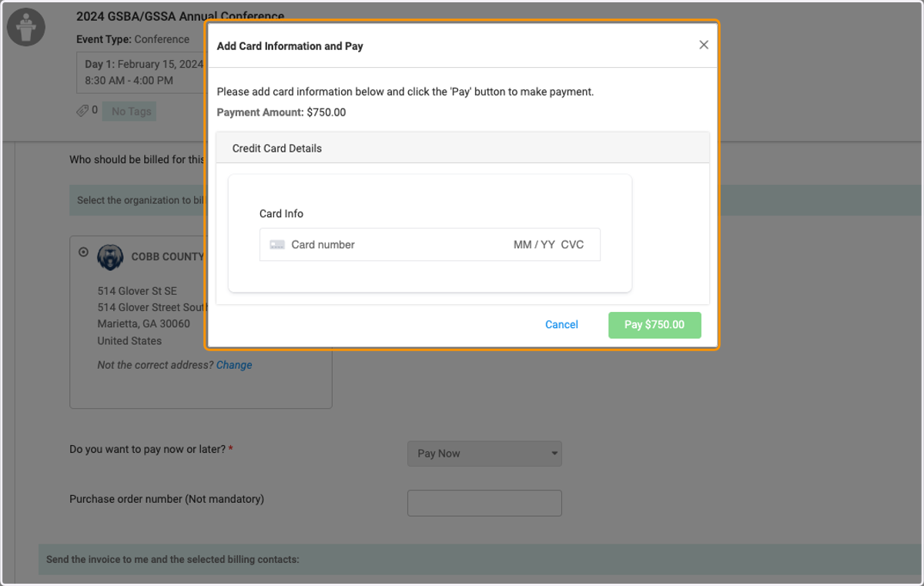Click the conference event icon

click(x=26, y=27)
